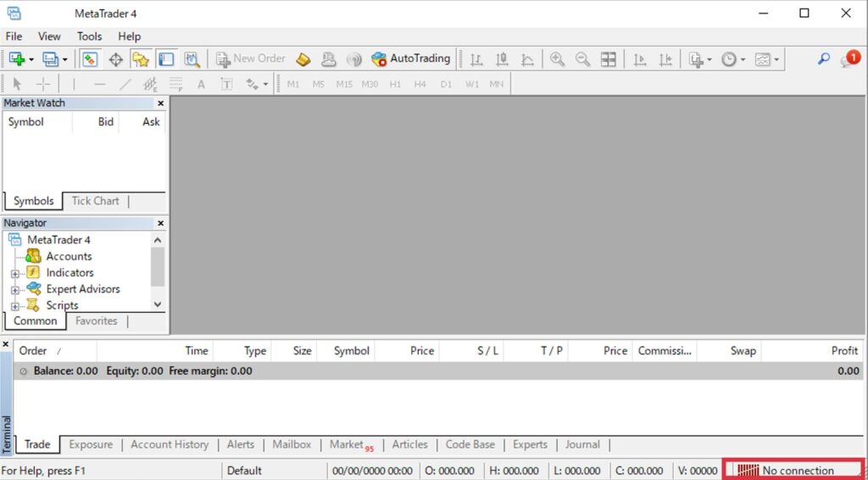Select the Bar Chart type icon
The width and height of the screenshot is (868, 480).
tap(476, 59)
